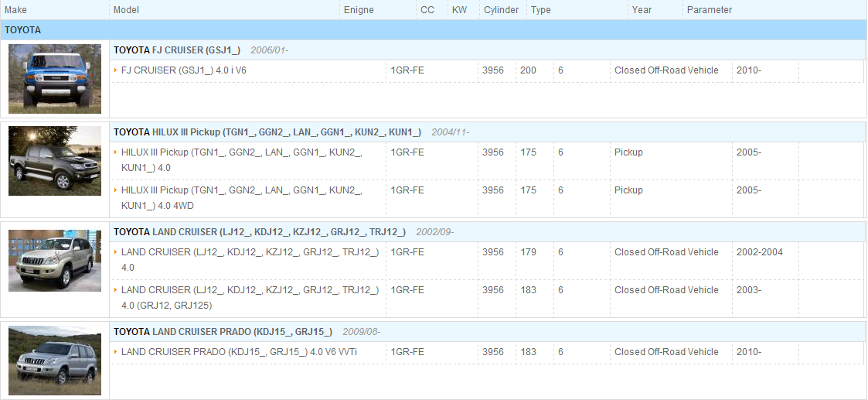The image size is (868, 400).
Task: Click orange arrow bullet beside FJ CRUISER 4.0 i V6
Action: point(116,70)
